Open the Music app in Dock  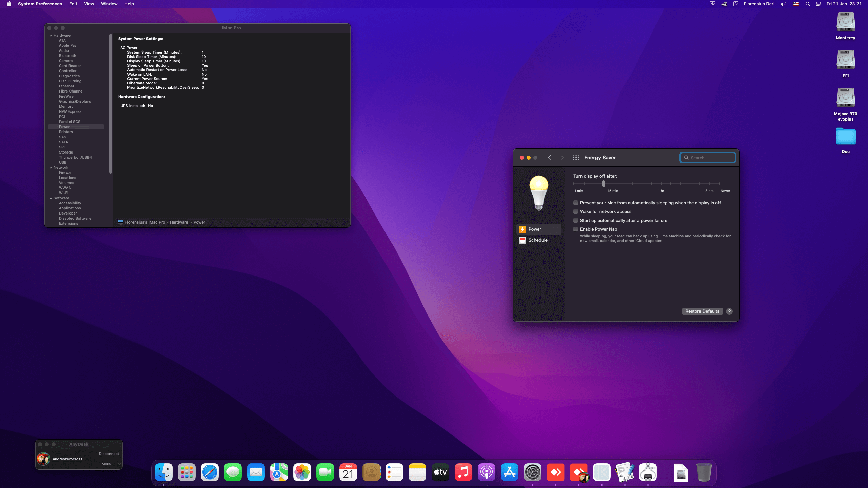tap(463, 472)
